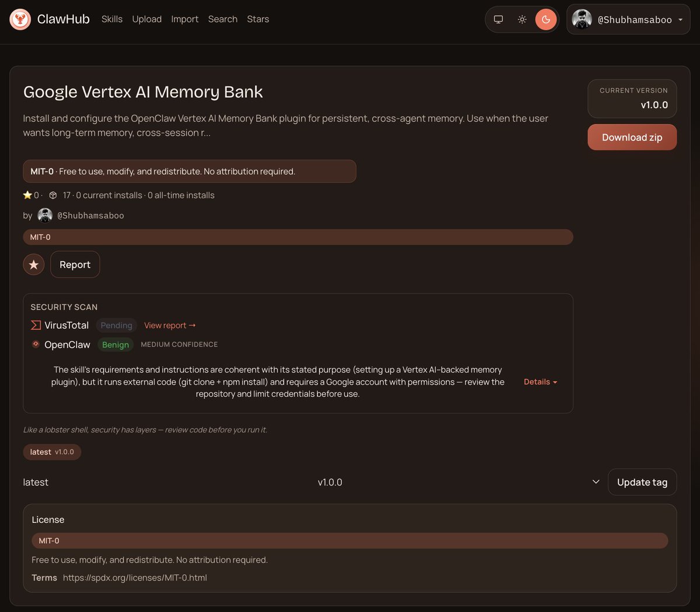Click the Update tag button
The image size is (700, 612).
tap(642, 482)
